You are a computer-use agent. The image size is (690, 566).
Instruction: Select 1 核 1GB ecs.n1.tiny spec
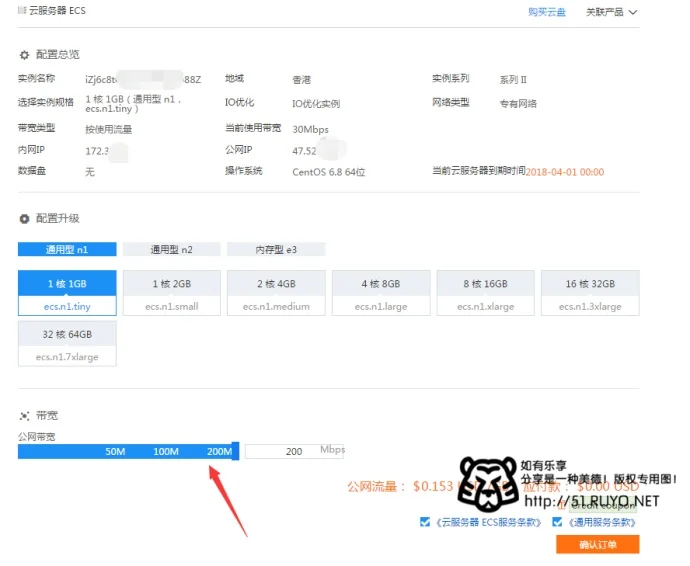67,293
